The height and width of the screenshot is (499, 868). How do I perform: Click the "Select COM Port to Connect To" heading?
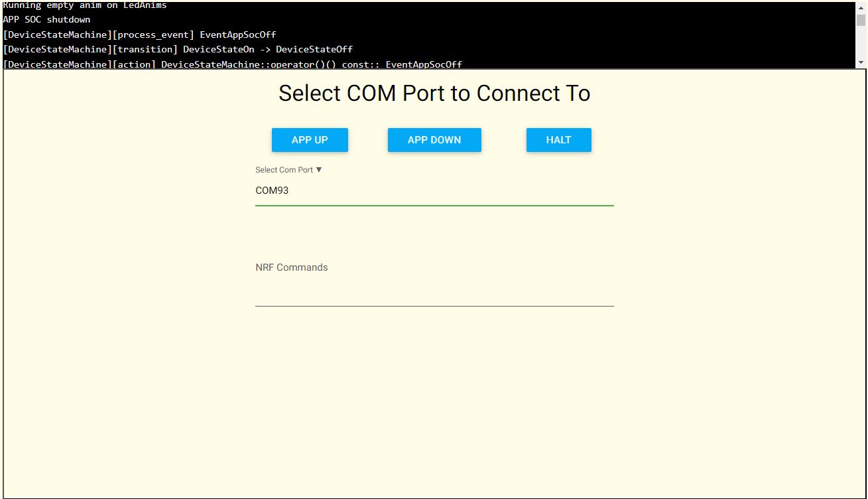coord(434,94)
